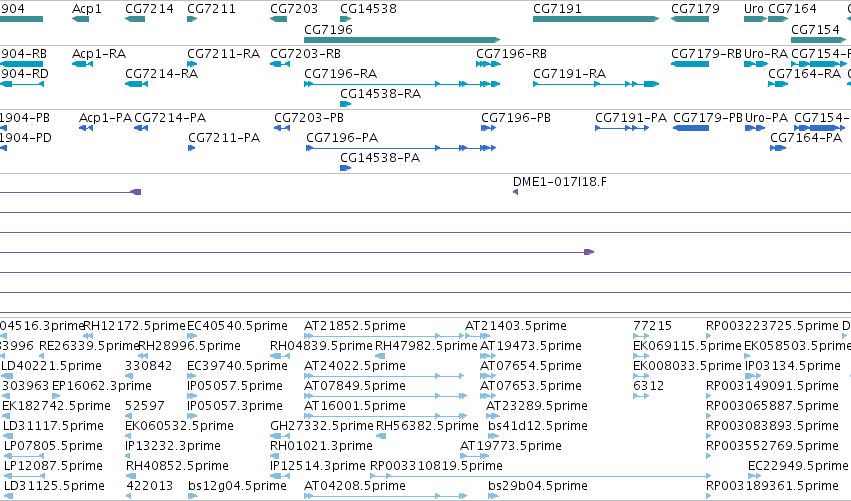This screenshot has height=501, width=851.
Task: Click protein CG7164-PA
Action: pyautogui.click(x=806, y=138)
